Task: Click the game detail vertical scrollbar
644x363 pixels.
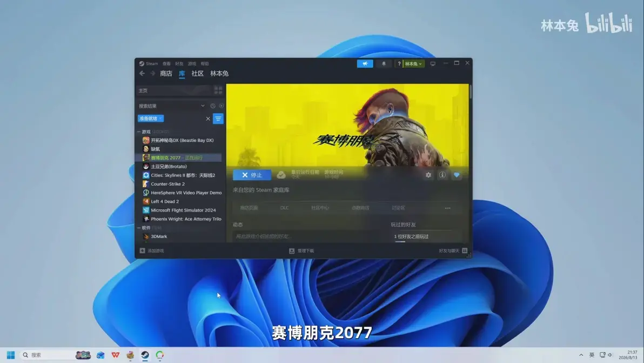Action: 470,91
